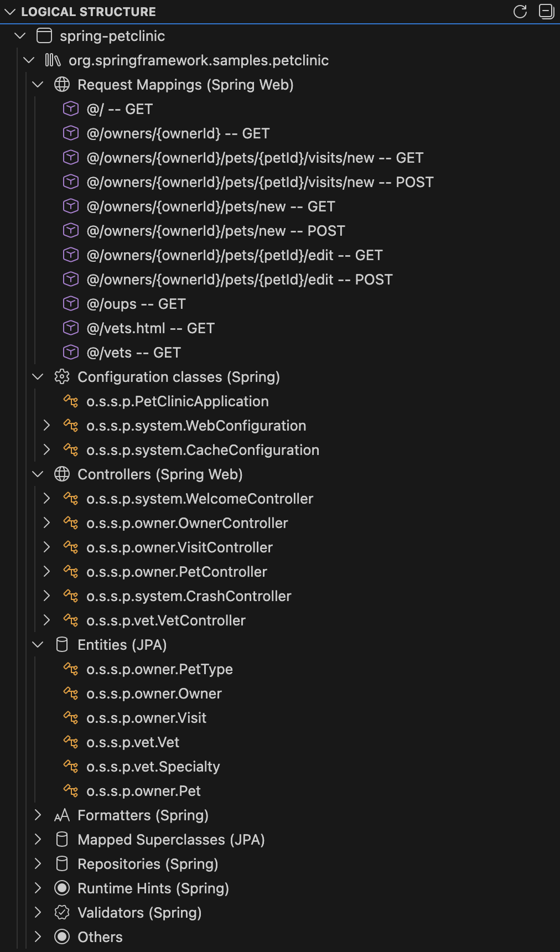Click the cube icon beside @/oups -- GET
The image size is (560, 952).
(71, 304)
